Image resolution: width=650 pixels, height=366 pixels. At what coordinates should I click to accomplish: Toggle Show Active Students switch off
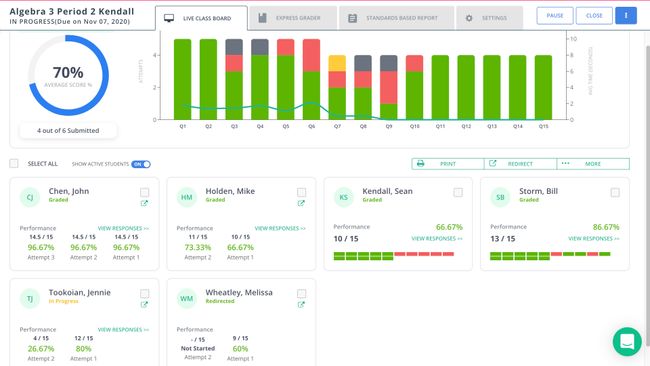tap(141, 164)
